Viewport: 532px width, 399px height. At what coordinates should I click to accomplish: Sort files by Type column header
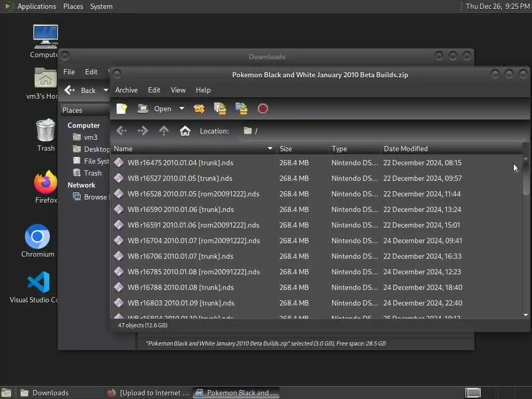click(x=354, y=149)
